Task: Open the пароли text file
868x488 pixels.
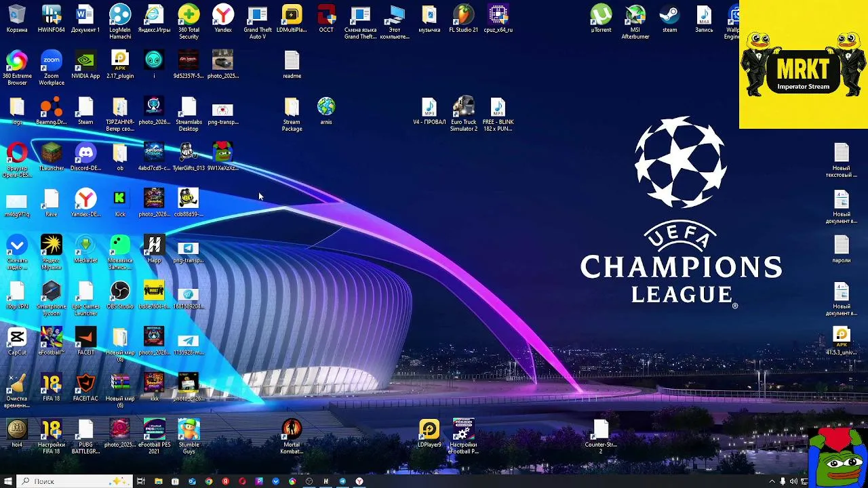Action: pos(842,249)
